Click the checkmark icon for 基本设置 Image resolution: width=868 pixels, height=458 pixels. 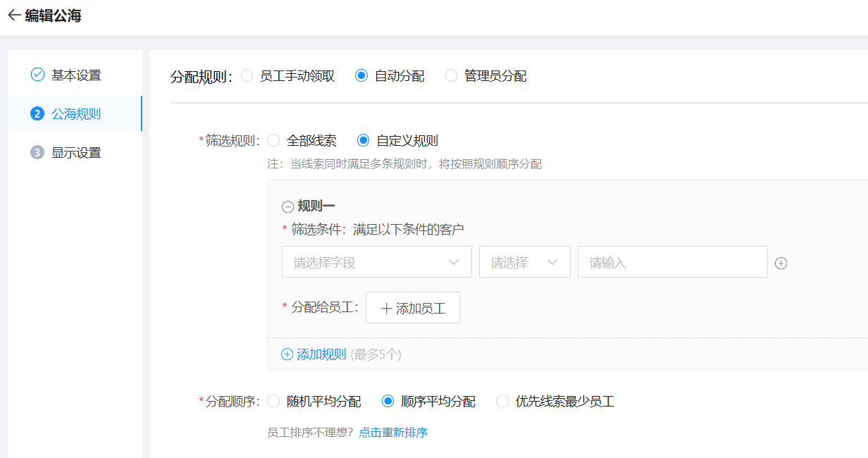(37, 75)
